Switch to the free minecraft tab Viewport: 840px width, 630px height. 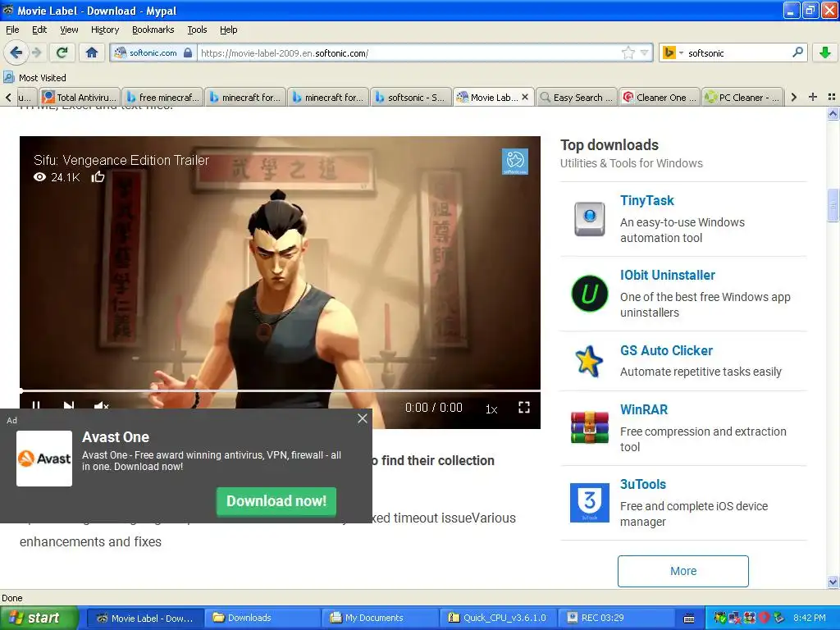[162, 98]
